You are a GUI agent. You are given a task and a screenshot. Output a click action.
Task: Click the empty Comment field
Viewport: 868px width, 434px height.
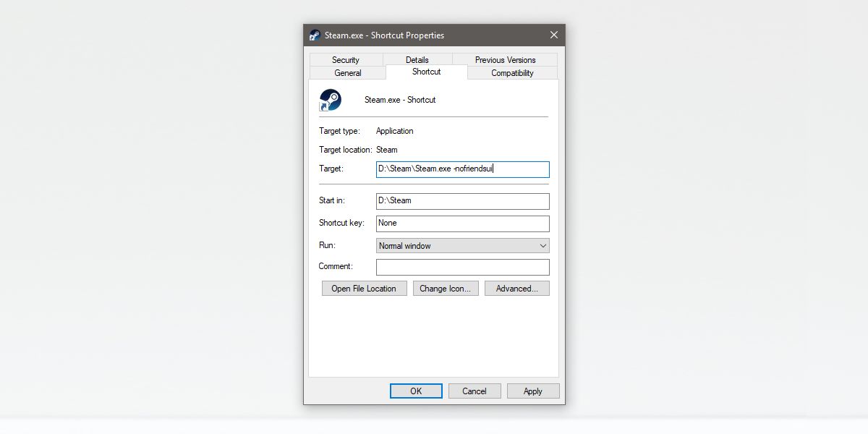(x=463, y=267)
